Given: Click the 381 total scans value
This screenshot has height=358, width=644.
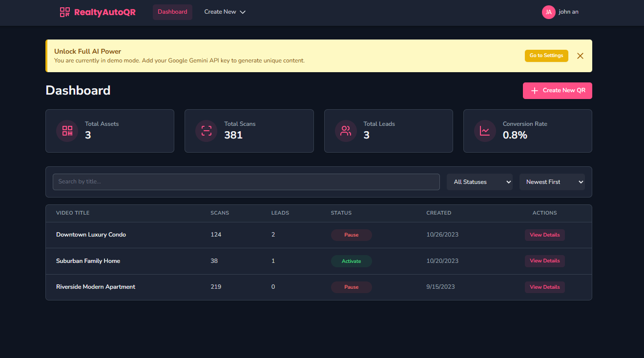Looking at the screenshot, I should [x=233, y=135].
